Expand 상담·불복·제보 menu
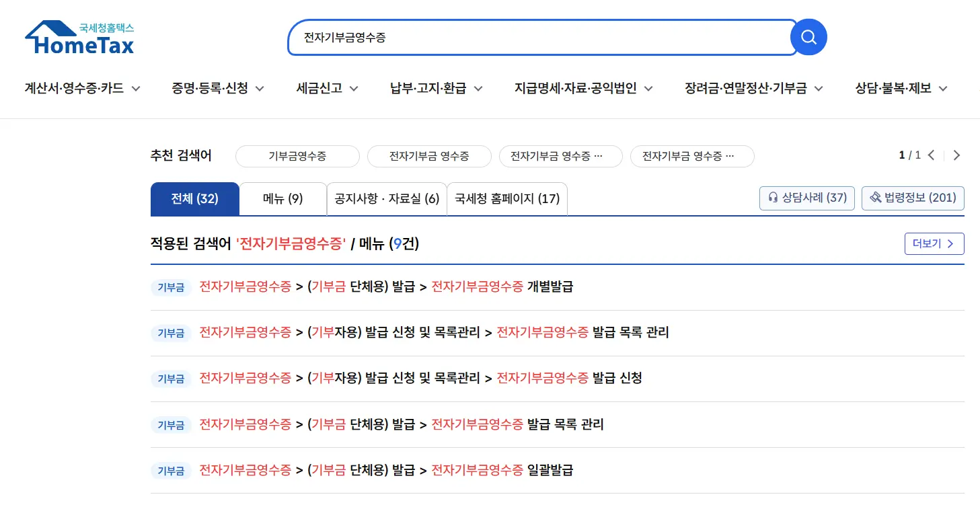The image size is (980, 507). [901, 88]
